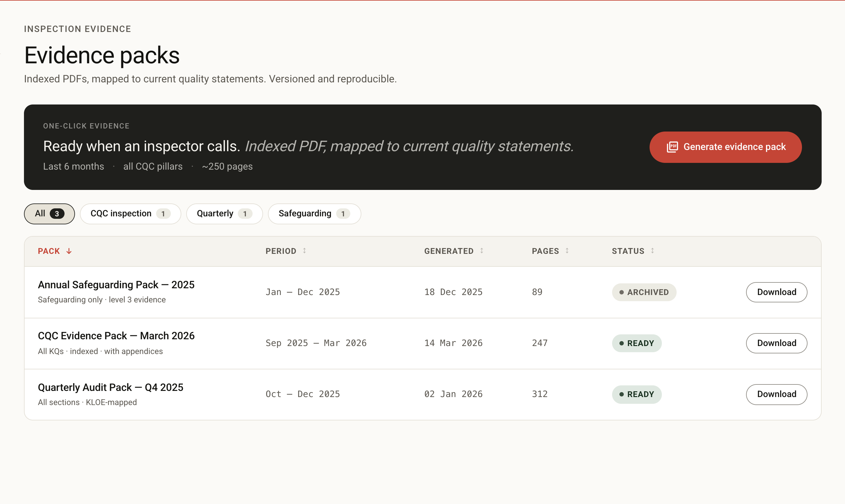Click 'Last 6 months' in banner
Image resolution: width=845 pixels, height=504 pixels.
(x=74, y=167)
